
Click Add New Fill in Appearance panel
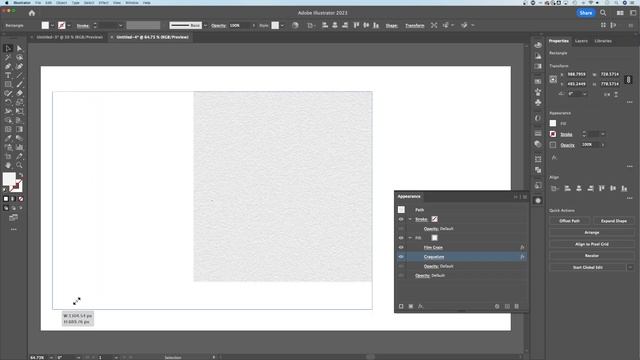coord(411,306)
